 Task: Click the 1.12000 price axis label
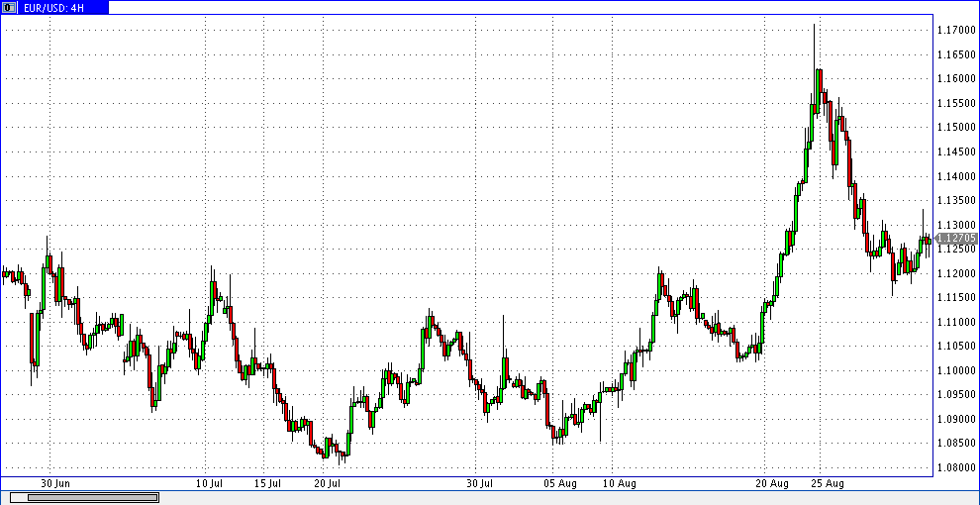click(956, 273)
